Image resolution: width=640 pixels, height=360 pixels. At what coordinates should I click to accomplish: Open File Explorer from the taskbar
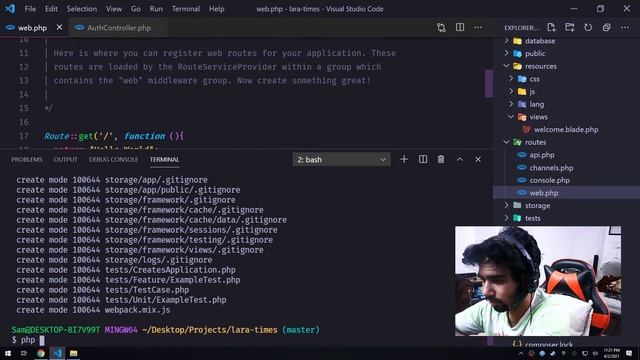point(73,353)
